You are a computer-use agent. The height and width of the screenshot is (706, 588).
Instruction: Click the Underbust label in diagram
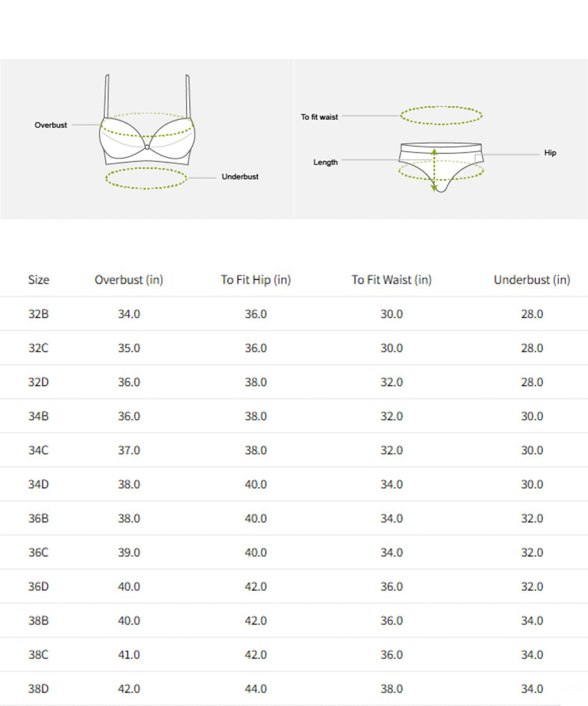pos(240,176)
